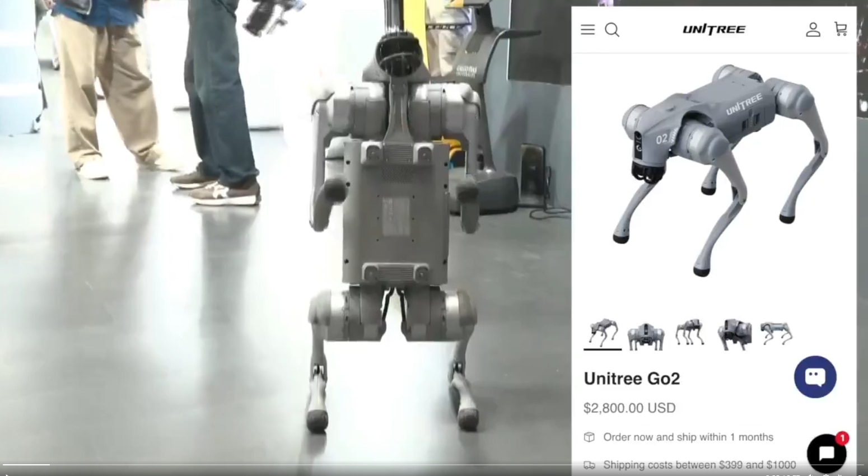The image size is (868, 476).
Task: Open the account login icon
Action: [813, 30]
